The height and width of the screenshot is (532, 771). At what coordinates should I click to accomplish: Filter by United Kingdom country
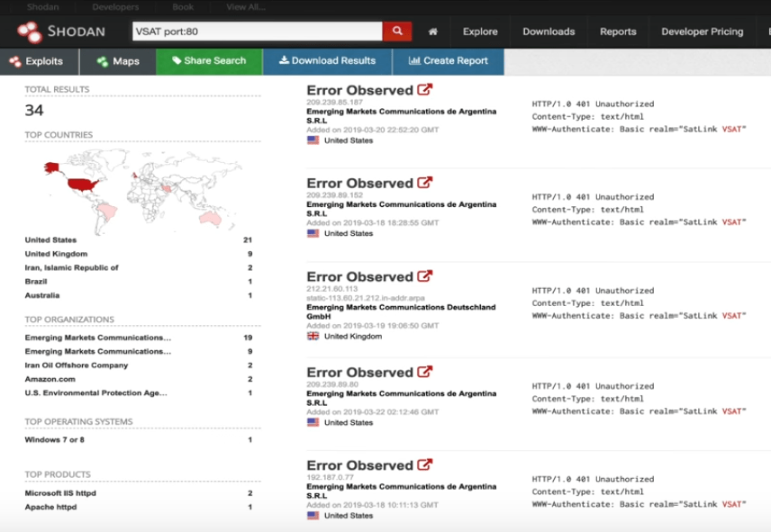coord(56,254)
